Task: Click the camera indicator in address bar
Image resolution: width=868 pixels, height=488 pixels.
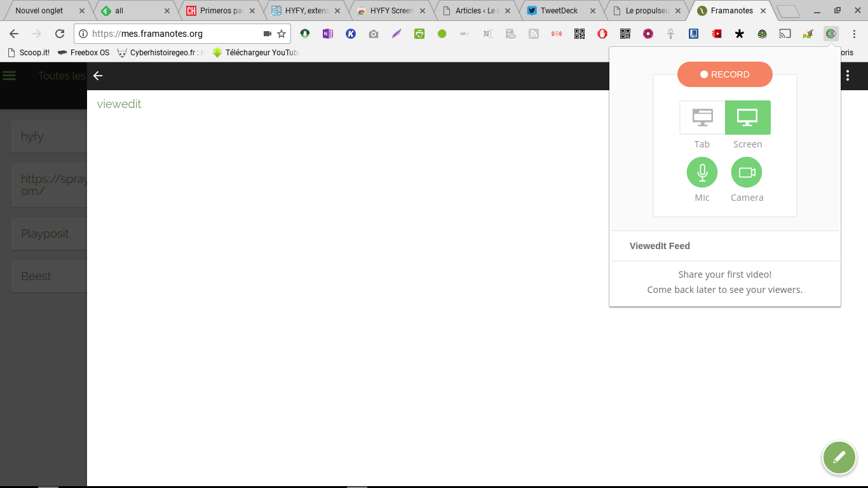Action: [x=267, y=34]
